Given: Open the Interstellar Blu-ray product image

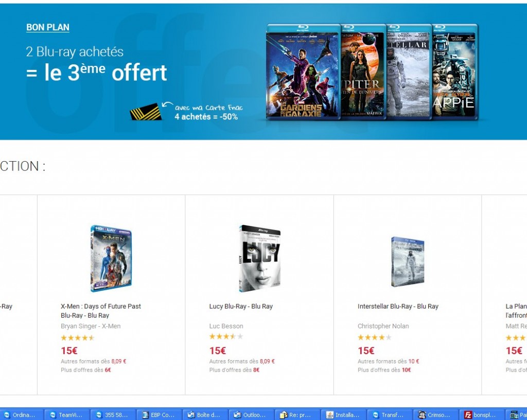Looking at the screenshot, I should pyautogui.click(x=408, y=261).
